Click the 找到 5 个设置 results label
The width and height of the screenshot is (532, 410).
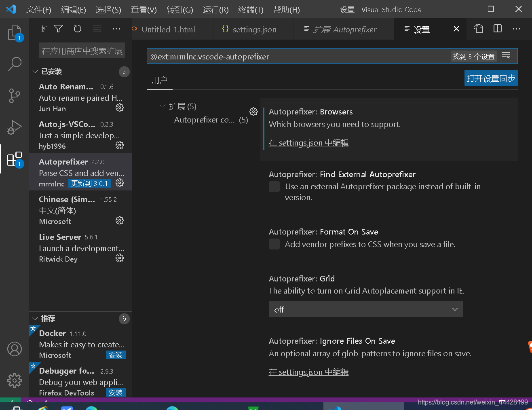coord(473,56)
